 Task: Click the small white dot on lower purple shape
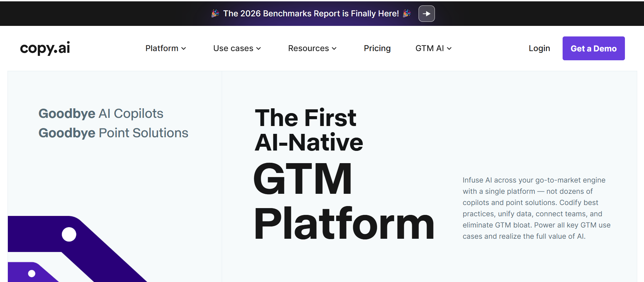point(32,273)
